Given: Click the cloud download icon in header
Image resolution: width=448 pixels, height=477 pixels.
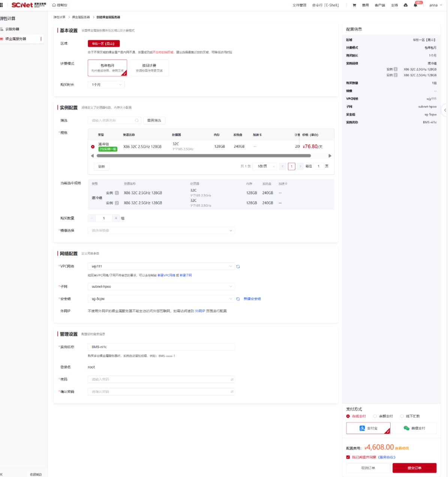Looking at the screenshot, I should click(406, 5).
